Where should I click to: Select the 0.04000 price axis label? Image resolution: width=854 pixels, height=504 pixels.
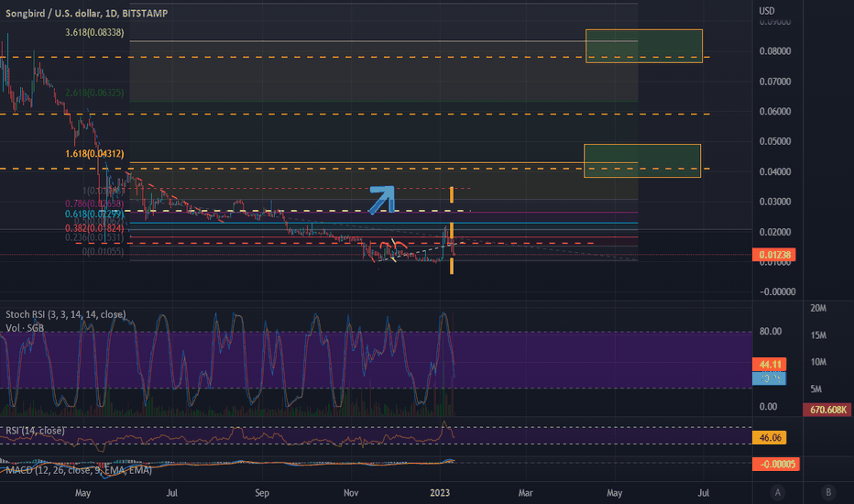(775, 171)
